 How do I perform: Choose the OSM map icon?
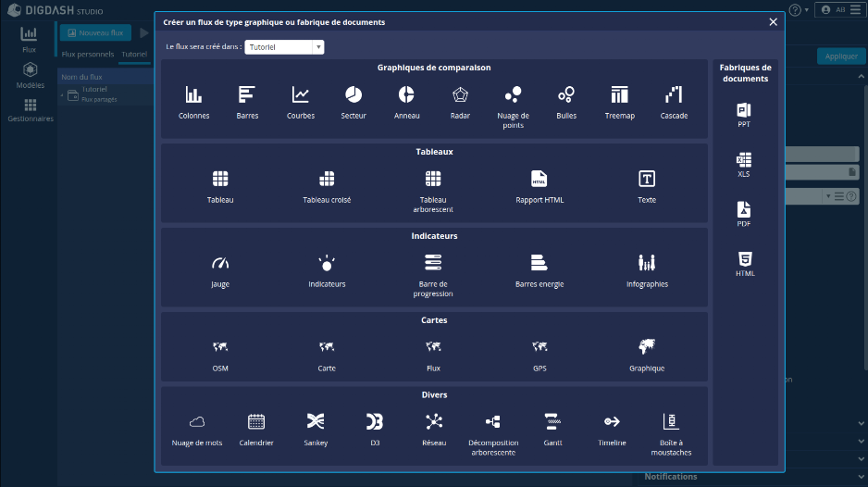(219, 348)
